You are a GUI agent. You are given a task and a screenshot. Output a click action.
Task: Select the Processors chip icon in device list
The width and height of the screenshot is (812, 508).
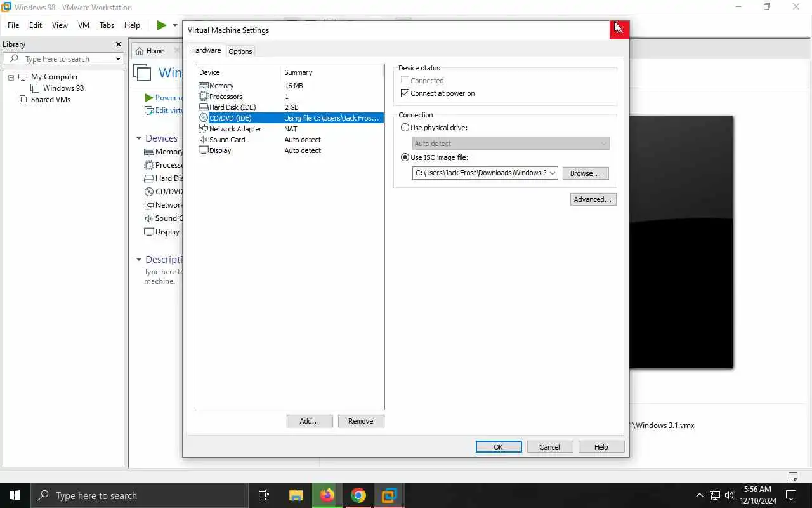(204, 97)
